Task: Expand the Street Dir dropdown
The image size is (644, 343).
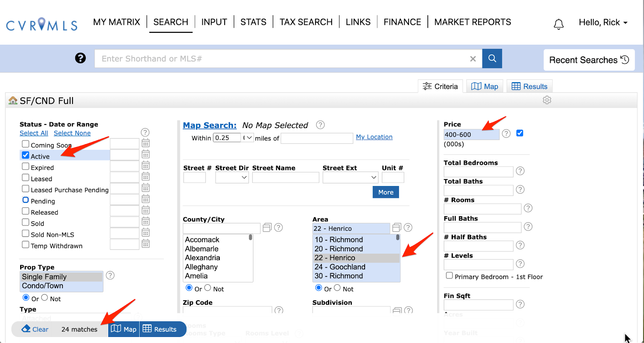Action: tap(232, 178)
